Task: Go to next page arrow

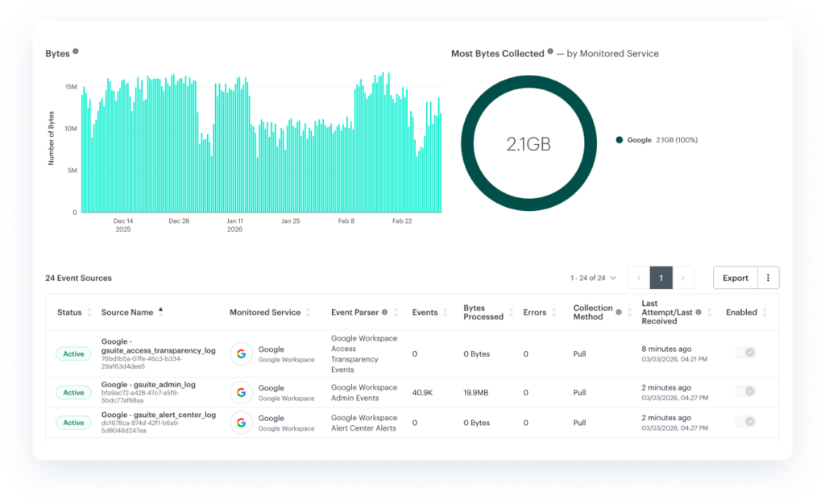Action: click(x=683, y=278)
